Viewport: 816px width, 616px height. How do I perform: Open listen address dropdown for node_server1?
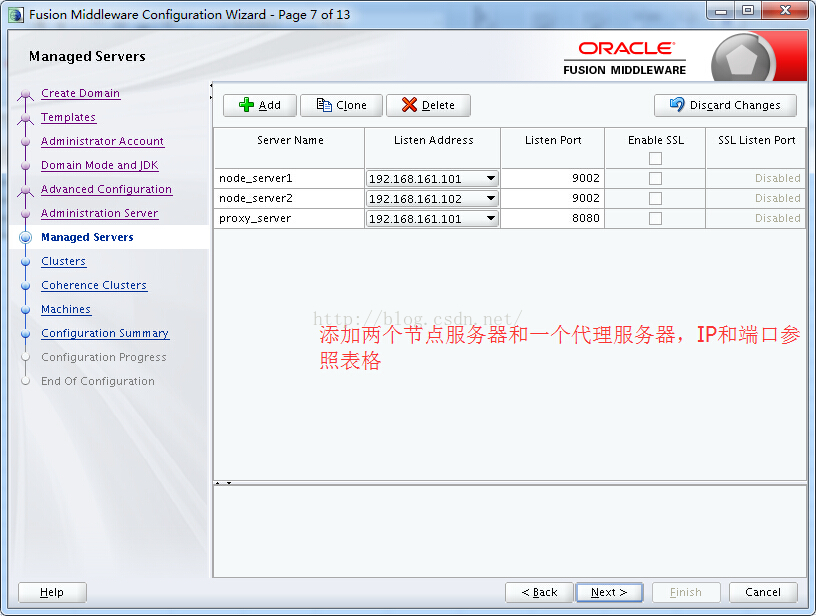point(490,178)
